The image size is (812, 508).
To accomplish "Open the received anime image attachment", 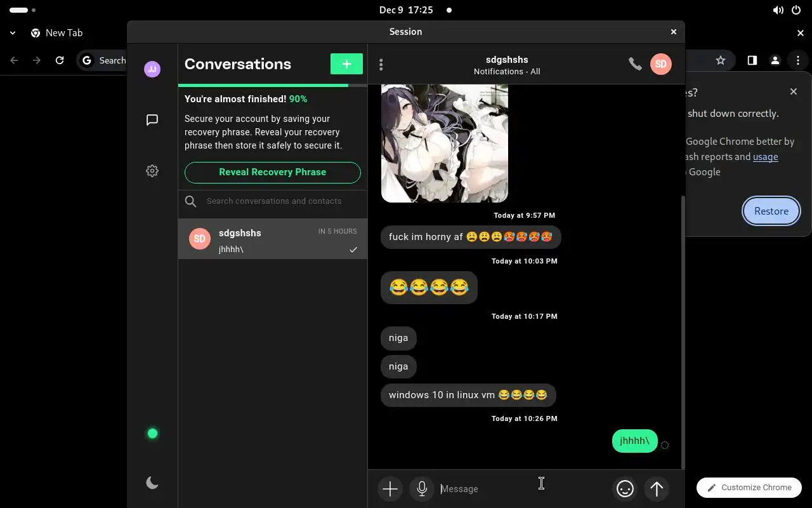I will (445, 143).
